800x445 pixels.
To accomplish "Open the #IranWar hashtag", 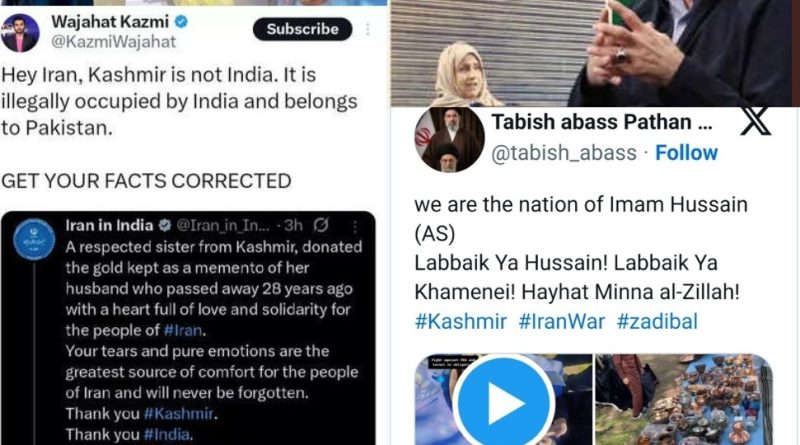I will 561,322.
